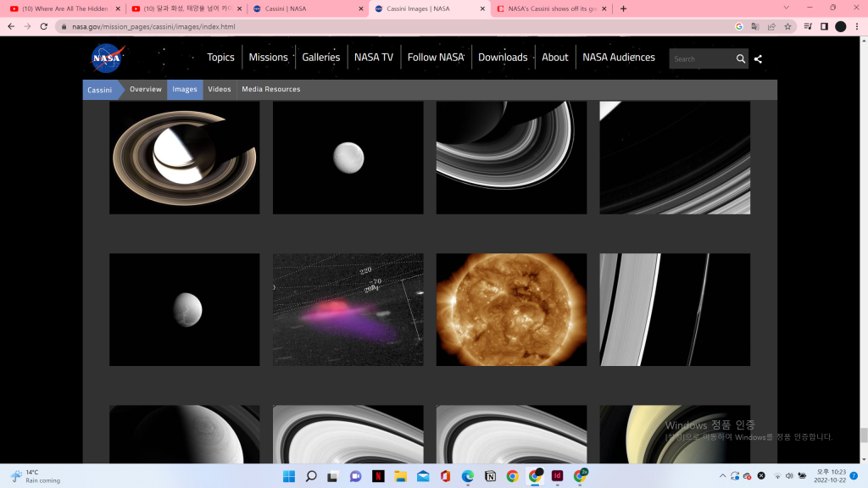Viewport: 868px width, 488px height.
Task: Select the Images tab in Cassini bar
Action: (x=185, y=89)
